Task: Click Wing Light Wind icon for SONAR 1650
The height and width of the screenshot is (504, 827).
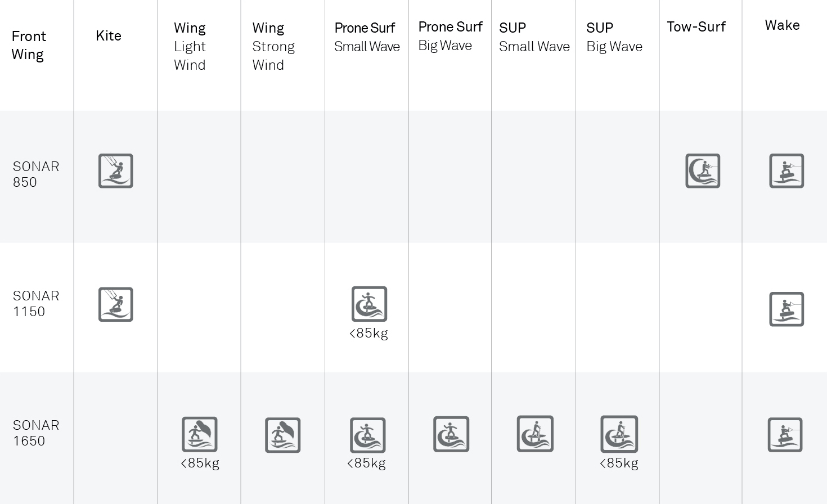Action: (x=200, y=434)
